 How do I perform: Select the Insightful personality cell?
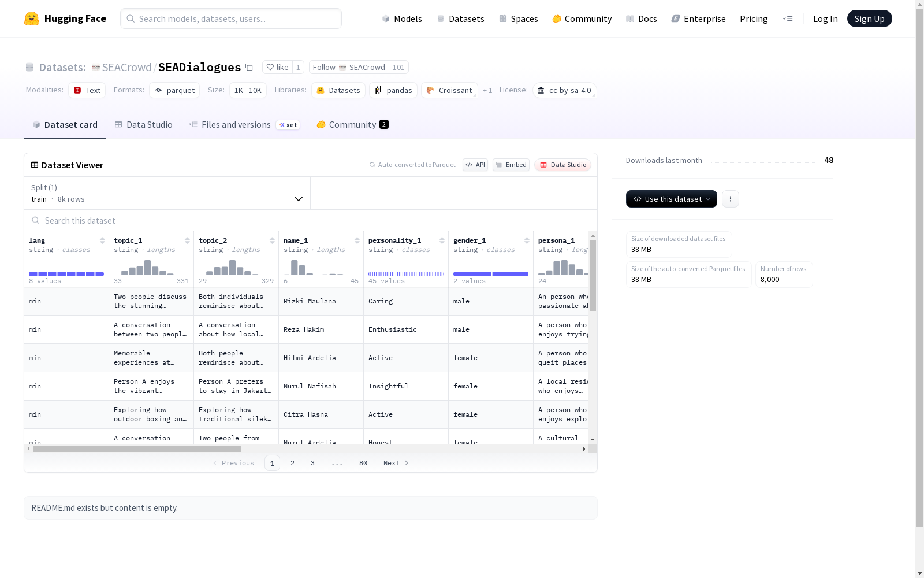point(406,386)
